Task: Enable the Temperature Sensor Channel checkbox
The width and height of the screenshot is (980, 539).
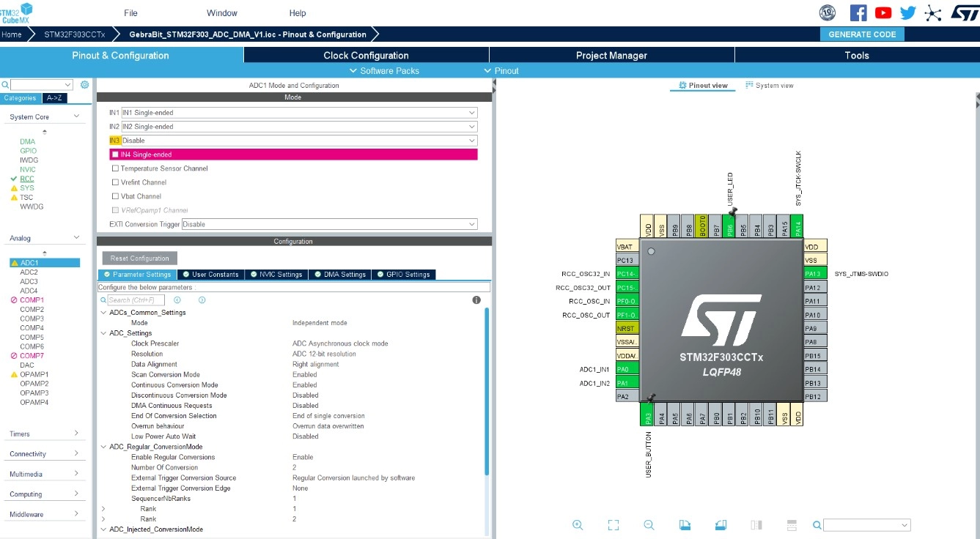Action: point(115,168)
